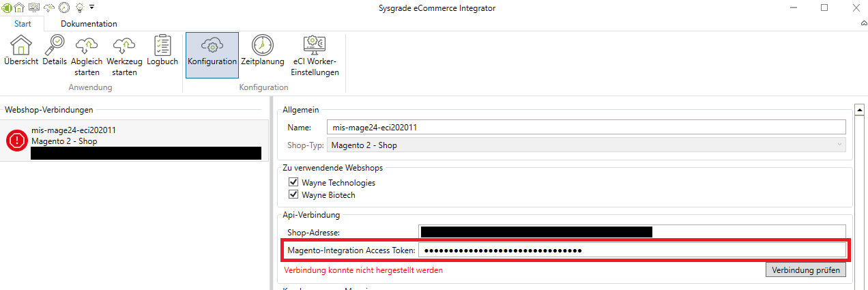868x290 pixels.
Task: Collapse the ribbon with the chevron
Action: (x=863, y=24)
